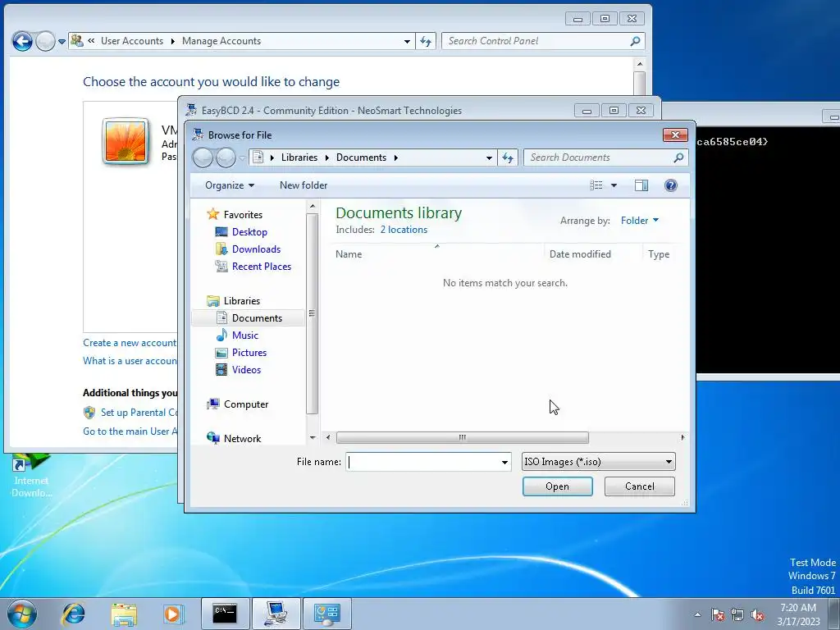This screenshot has width=840, height=630.
Task: Open the Internet Download desktop shortcut
Action: click(31, 476)
